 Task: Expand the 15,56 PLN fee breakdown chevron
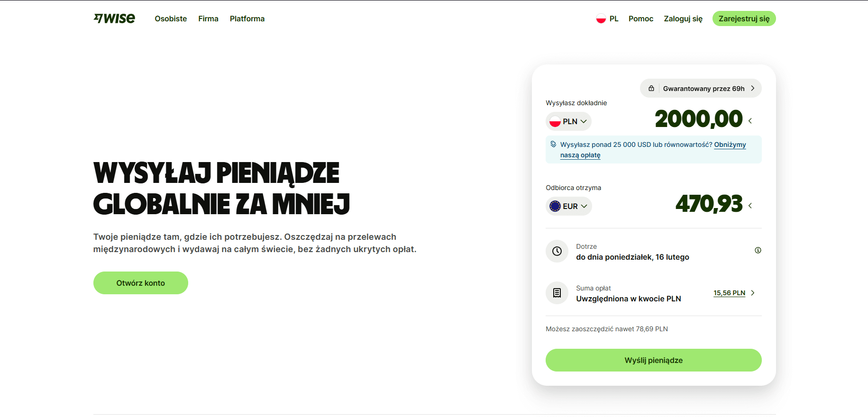[x=753, y=293]
